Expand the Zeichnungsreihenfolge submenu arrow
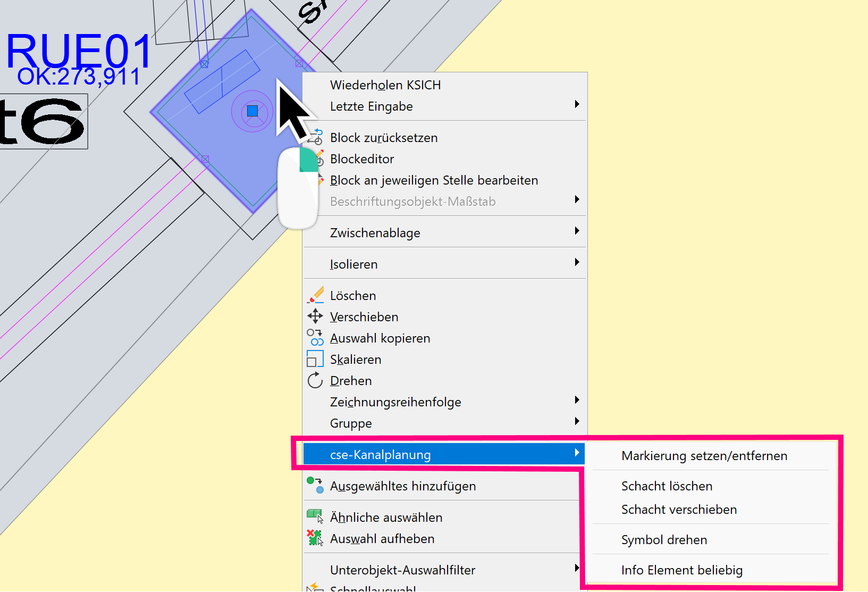Screen dimensions: 868x592 [577, 401]
